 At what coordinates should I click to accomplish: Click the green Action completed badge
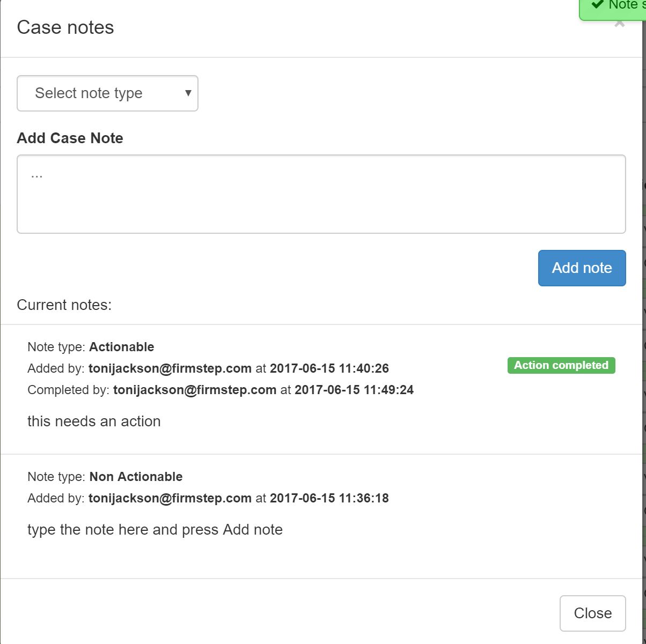[x=561, y=365]
